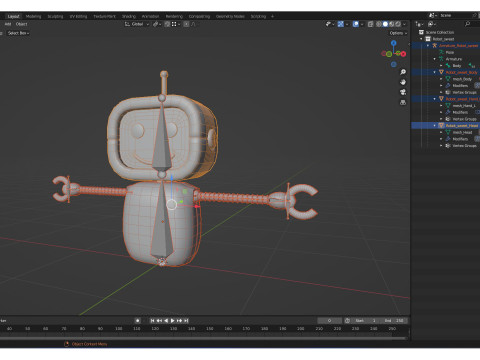This screenshot has height=360, width=480.
Task: Select wireframe viewport shading mode
Action: tap(379, 24)
